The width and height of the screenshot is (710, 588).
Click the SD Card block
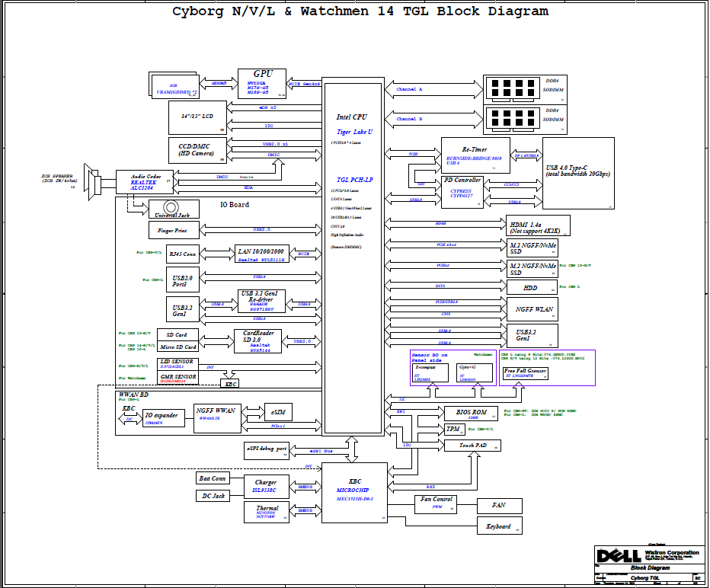pos(177,334)
